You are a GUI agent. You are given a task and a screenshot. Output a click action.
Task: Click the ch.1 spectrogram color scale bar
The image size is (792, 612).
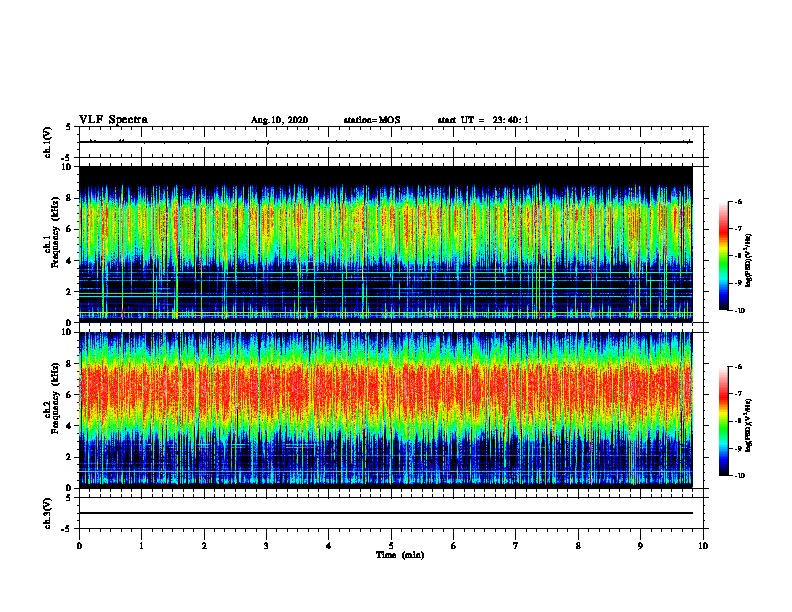pyautogui.click(x=723, y=256)
